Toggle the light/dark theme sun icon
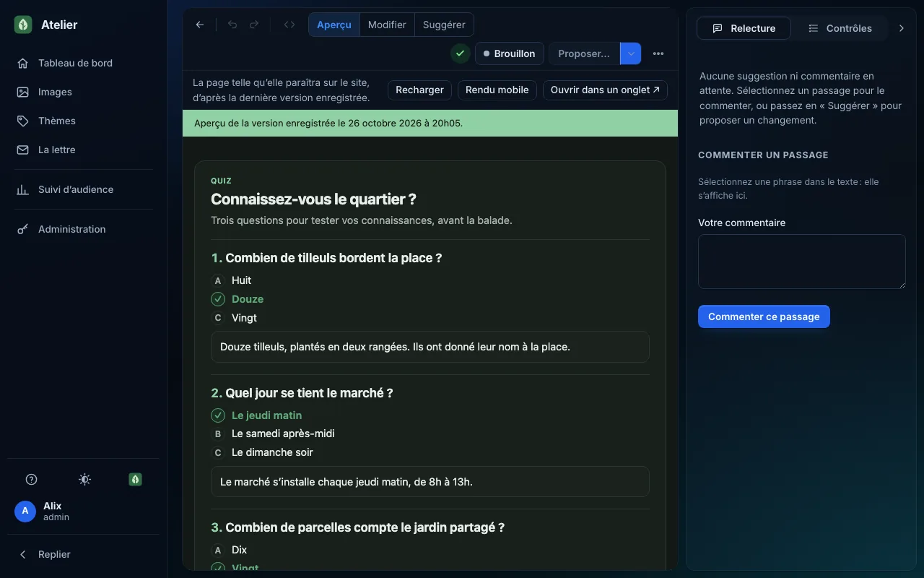924x578 pixels. pyautogui.click(x=84, y=479)
